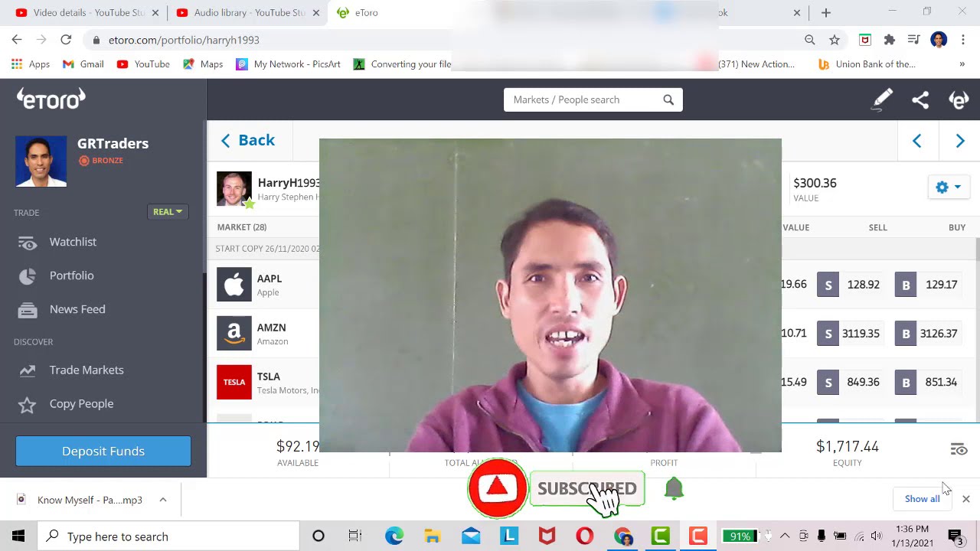Click the $300.36 value text

point(815,183)
